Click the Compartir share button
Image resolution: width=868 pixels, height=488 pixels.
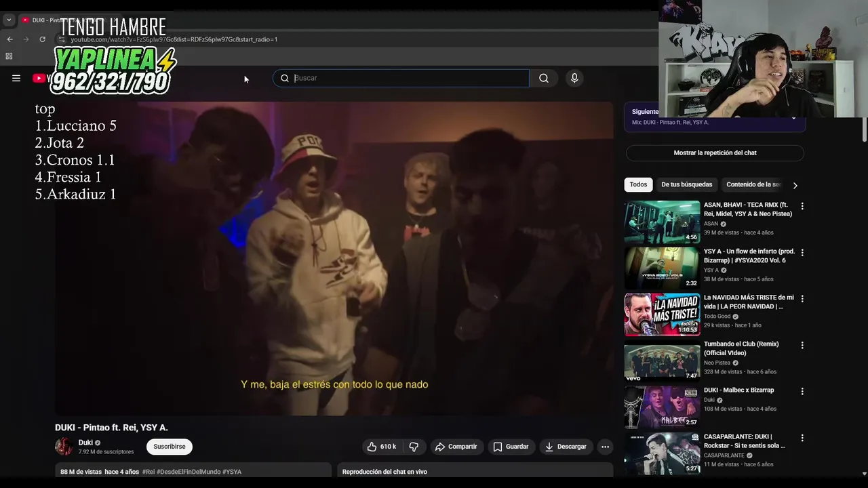(456, 447)
